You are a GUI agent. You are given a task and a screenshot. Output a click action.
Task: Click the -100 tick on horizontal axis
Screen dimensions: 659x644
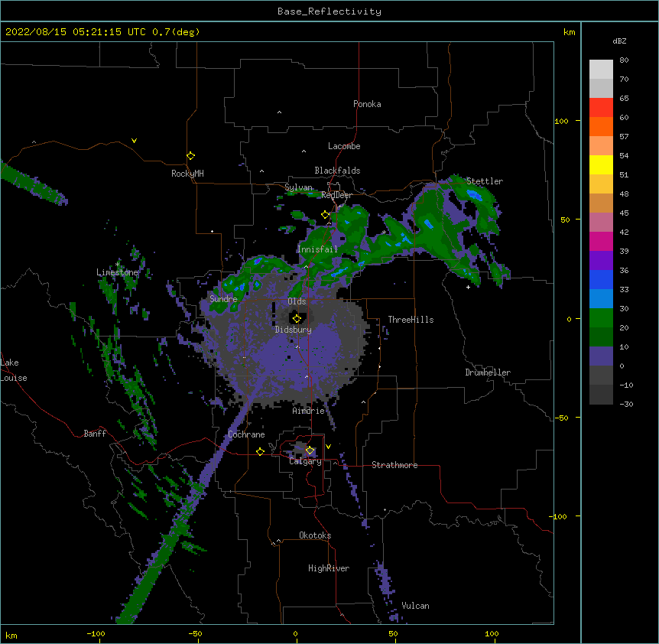pos(96,633)
